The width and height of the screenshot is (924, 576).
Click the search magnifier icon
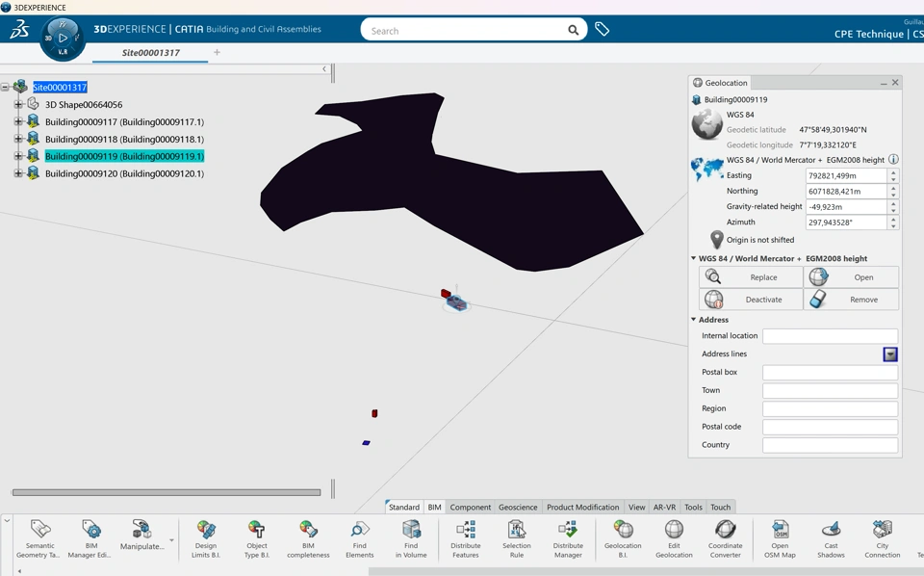coord(573,30)
